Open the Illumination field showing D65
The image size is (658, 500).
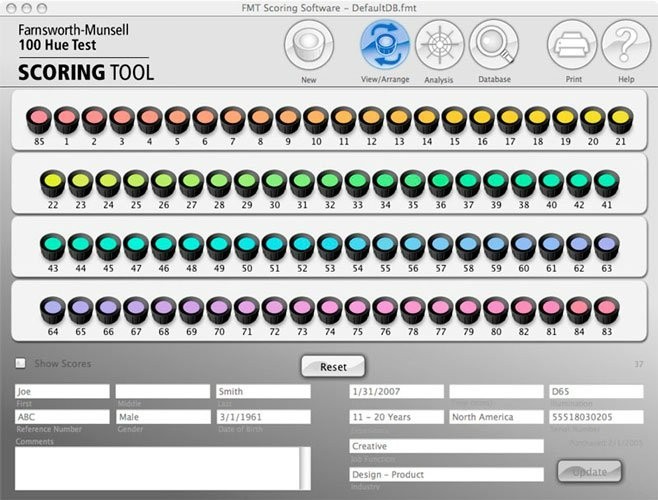[596, 391]
